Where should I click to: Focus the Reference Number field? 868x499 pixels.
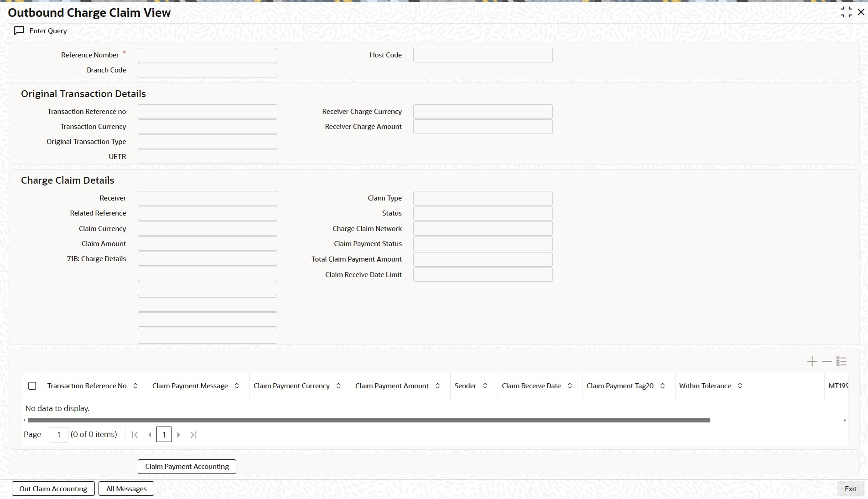(x=208, y=55)
